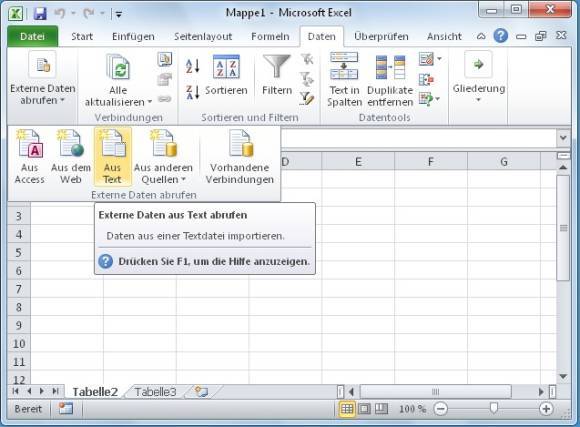This screenshot has width=580, height=427.
Task: Click the Filtern funnel icon
Action: click(277, 67)
